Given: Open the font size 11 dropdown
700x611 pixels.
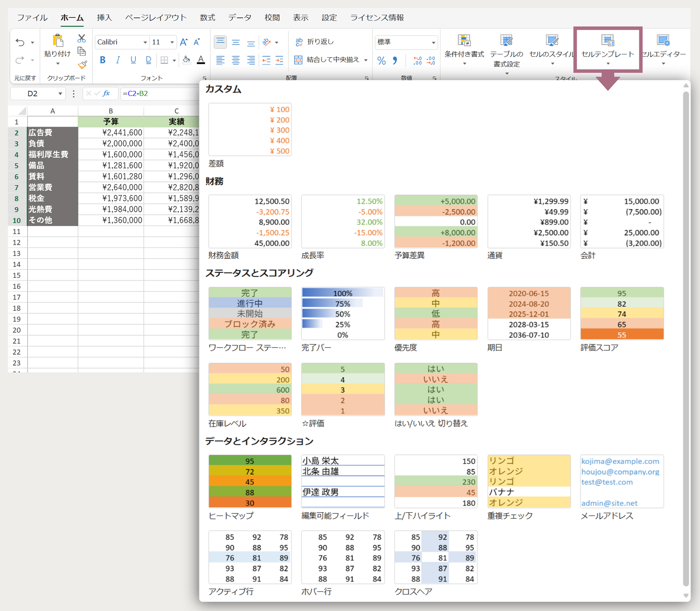Looking at the screenshot, I should (172, 42).
